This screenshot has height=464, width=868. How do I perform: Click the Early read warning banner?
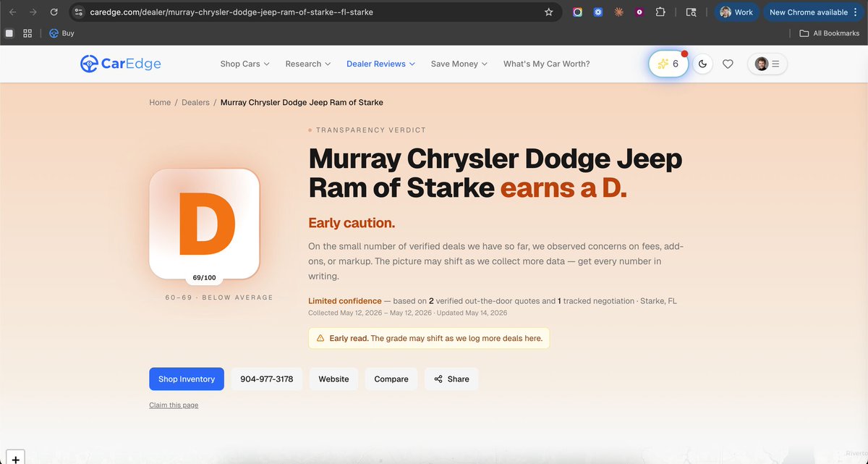click(429, 338)
